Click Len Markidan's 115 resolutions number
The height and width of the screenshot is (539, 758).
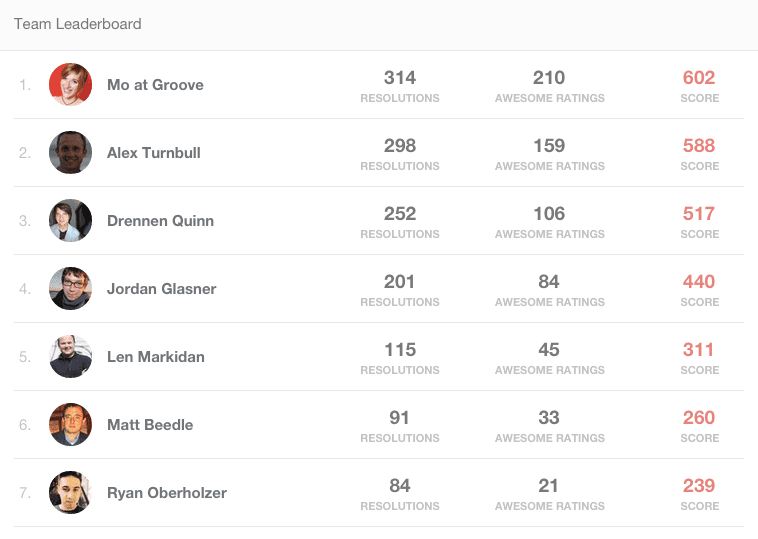[400, 350]
